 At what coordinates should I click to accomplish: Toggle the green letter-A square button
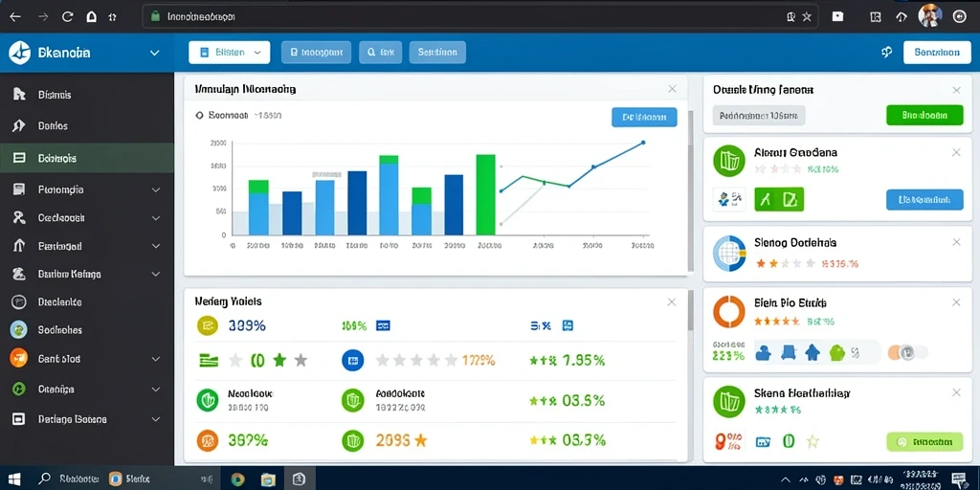(767, 200)
